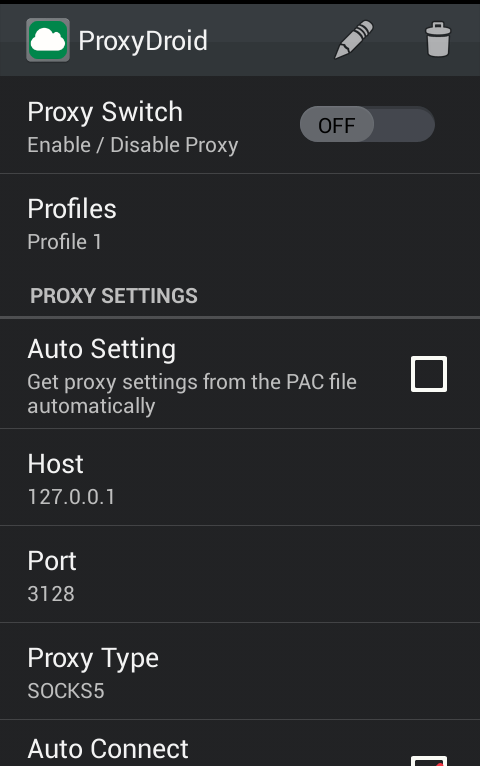
Task: Select the SOCKS5 proxy type value
Action: 66,691
